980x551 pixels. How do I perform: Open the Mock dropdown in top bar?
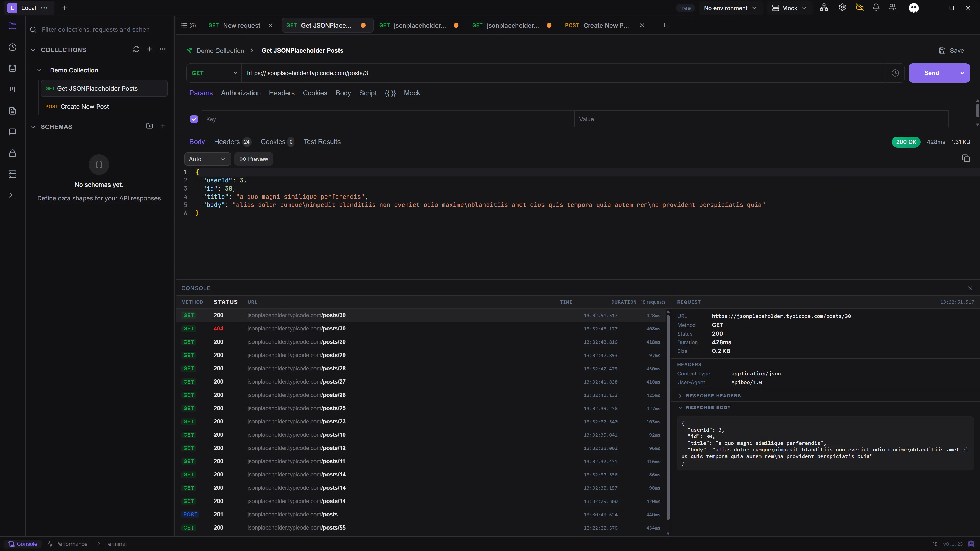(x=789, y=8)
